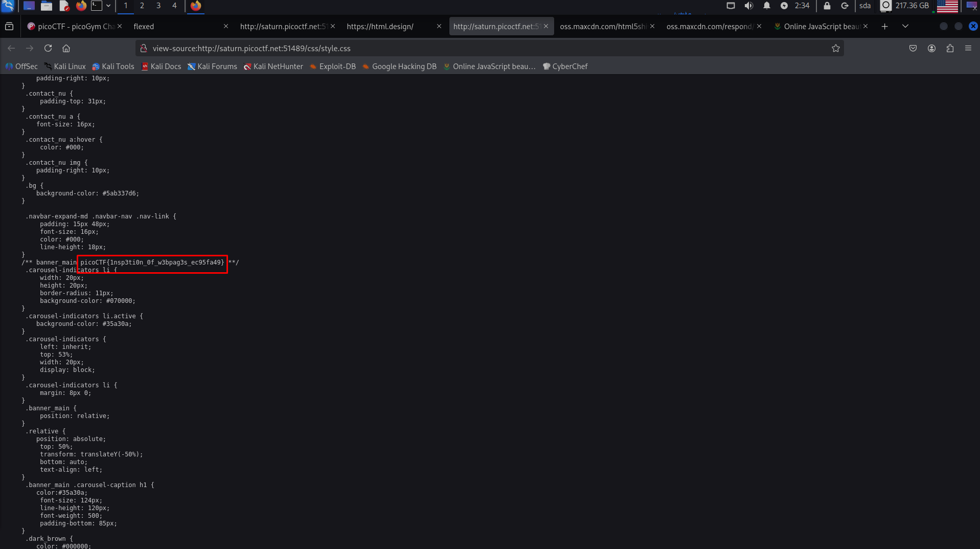Viewport: 980px width, 549px height.
Task: Open the Firefox application menu
Action: [968, 48]
